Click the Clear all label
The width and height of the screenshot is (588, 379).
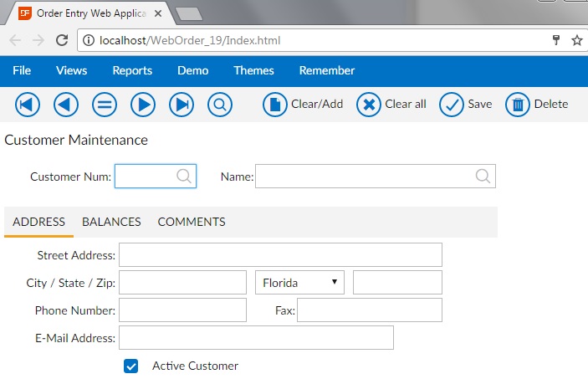[406, 104]
